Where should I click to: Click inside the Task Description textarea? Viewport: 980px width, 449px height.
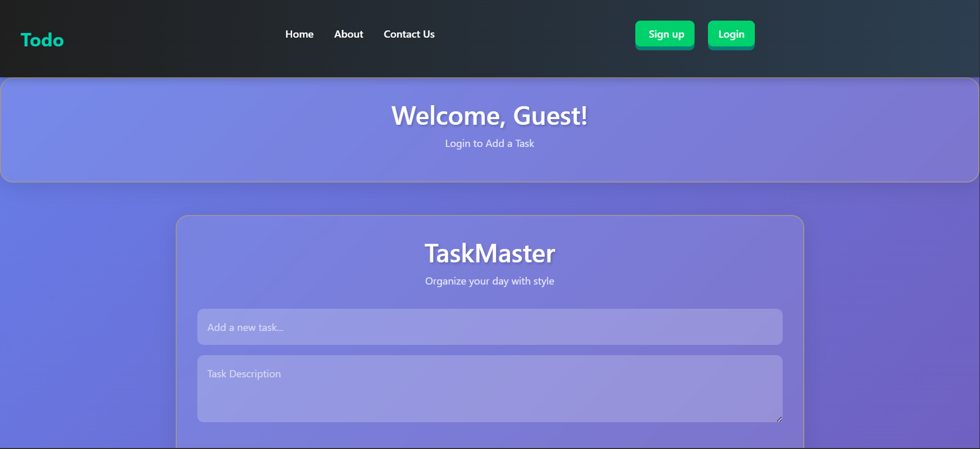489,389
